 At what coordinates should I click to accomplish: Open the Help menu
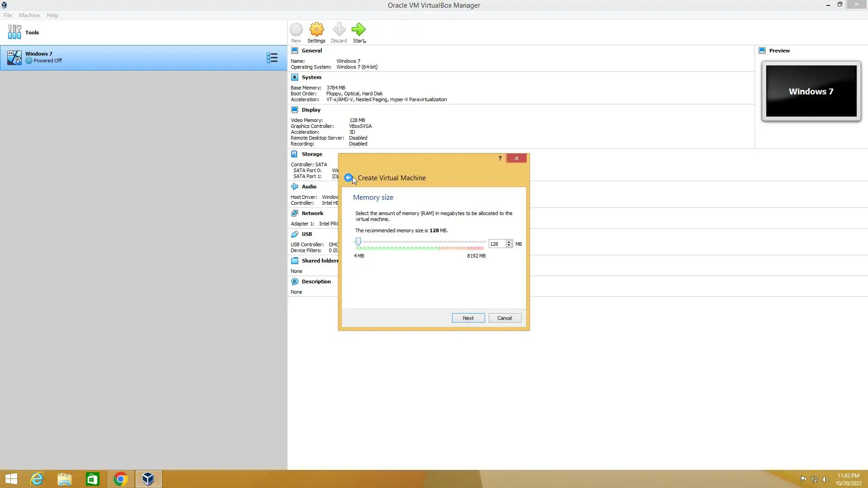[52, 15]
